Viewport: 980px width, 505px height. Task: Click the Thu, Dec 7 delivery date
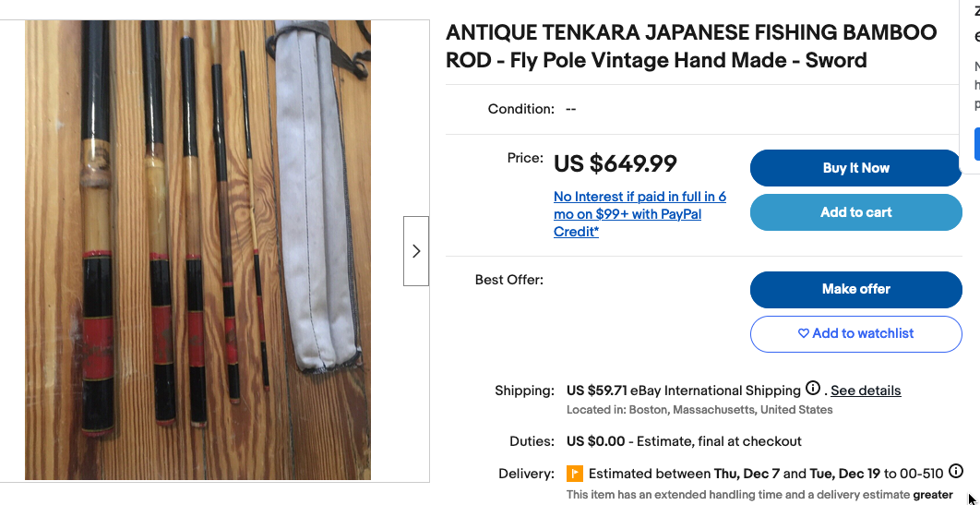tap(747, 474)
